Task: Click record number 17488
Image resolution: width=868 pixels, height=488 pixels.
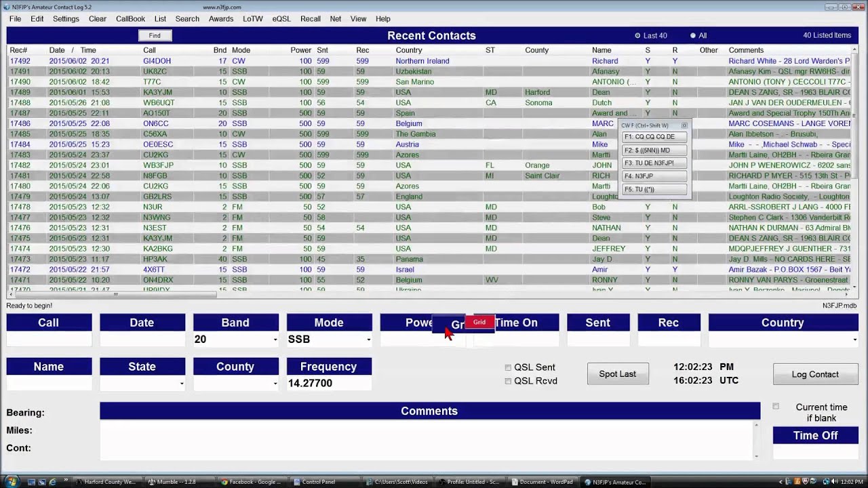Action: [x=20, y=103]
